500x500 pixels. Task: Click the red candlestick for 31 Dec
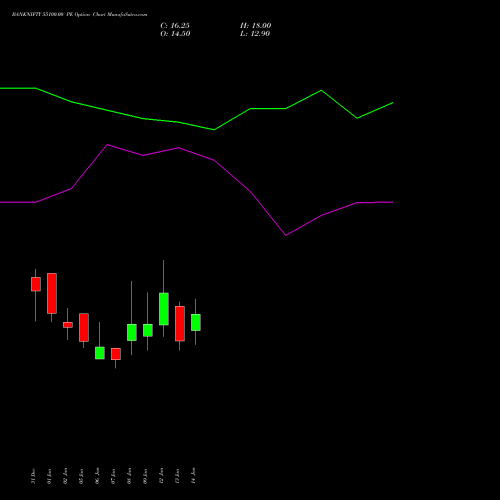36,284
